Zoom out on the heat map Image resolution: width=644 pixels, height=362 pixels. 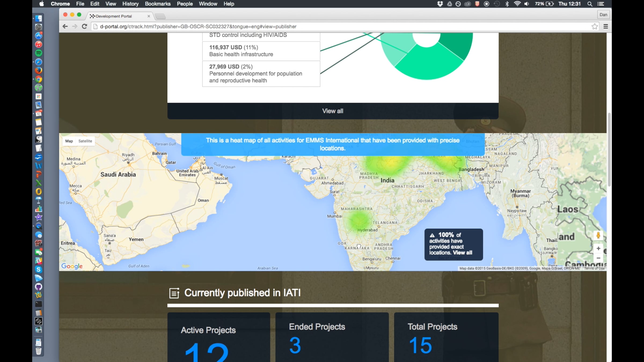tap(598, 258)
